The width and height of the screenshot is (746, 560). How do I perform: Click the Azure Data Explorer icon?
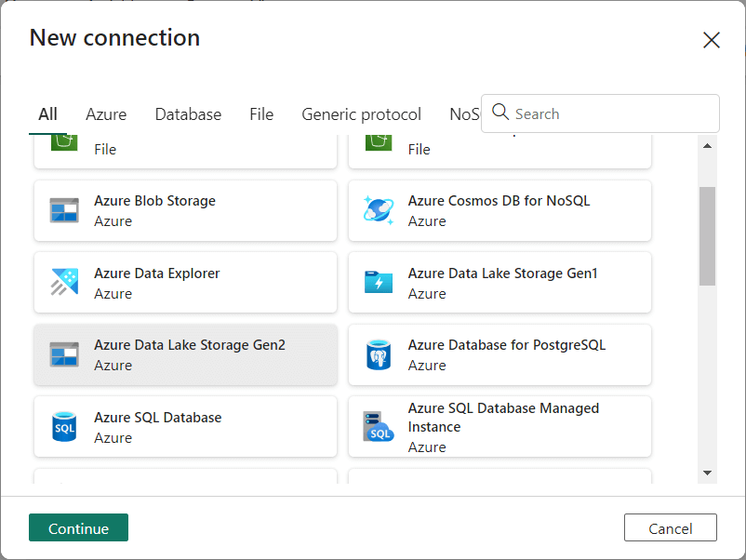coord(64,283)
